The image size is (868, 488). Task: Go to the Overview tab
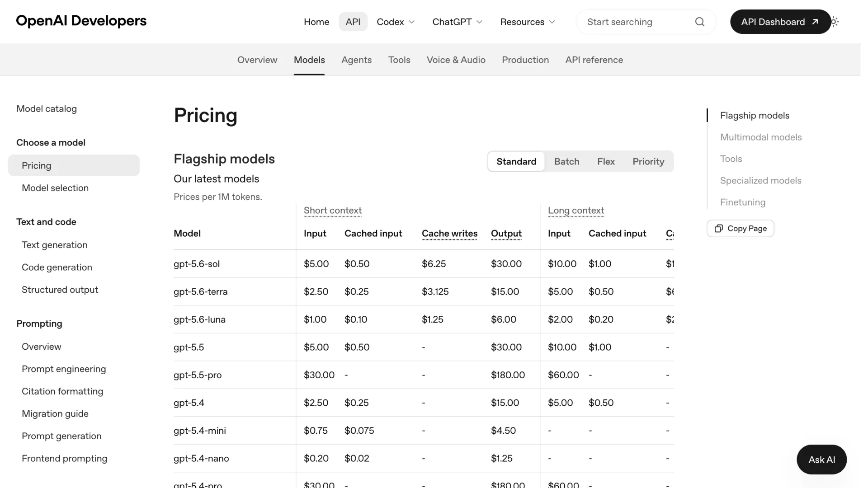257,60
